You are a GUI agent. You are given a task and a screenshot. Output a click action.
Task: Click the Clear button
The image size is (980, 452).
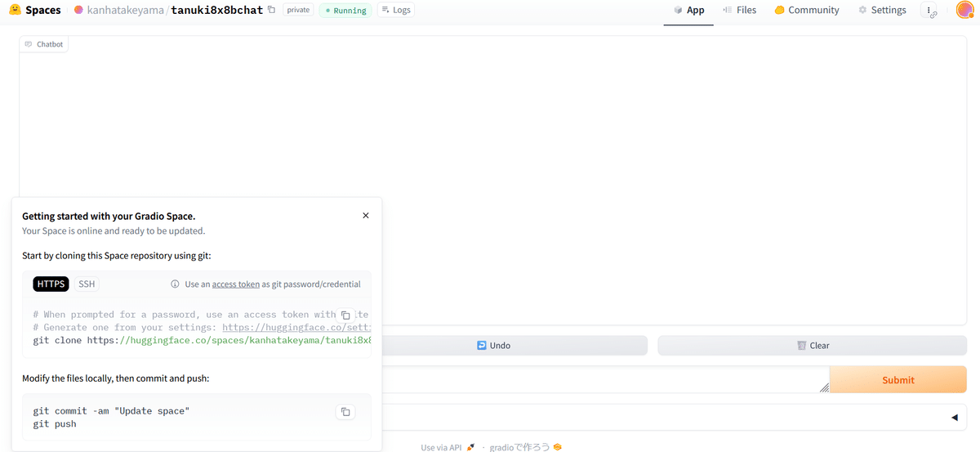813,346
